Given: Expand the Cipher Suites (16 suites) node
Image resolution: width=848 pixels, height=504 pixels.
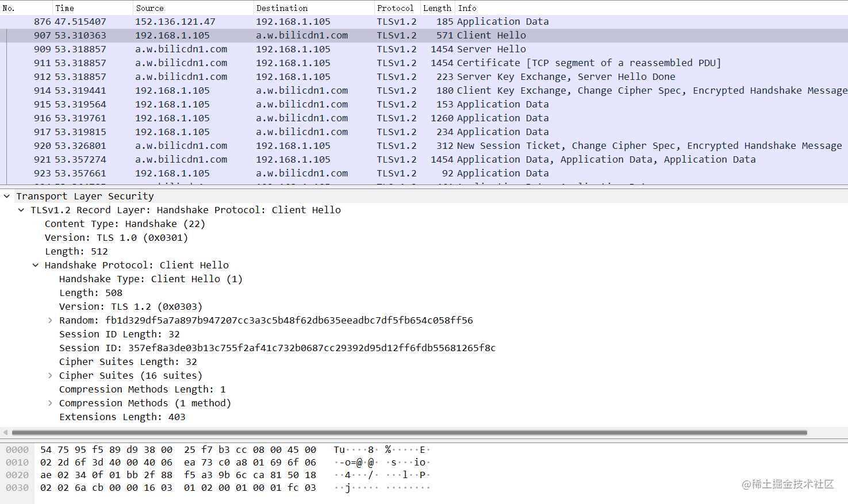Looking at the screenshot, I should 50,376.
